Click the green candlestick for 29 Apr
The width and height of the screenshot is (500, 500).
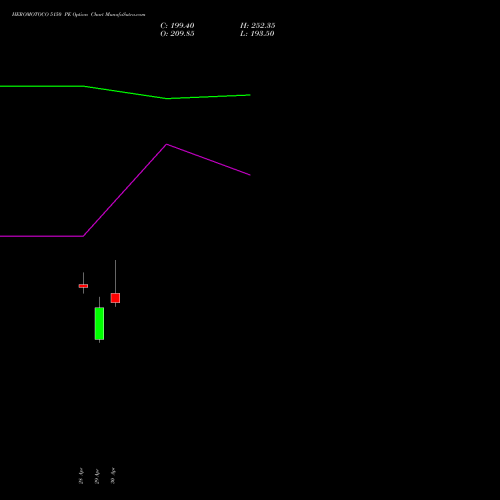(x=99, y=323)
